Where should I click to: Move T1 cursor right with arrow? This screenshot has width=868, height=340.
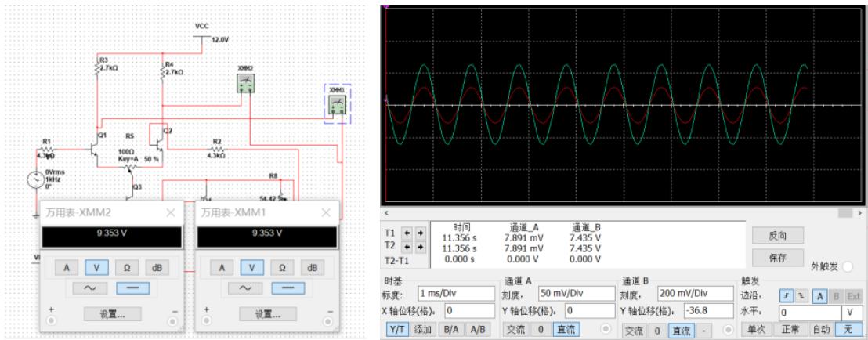click(419, 233)
